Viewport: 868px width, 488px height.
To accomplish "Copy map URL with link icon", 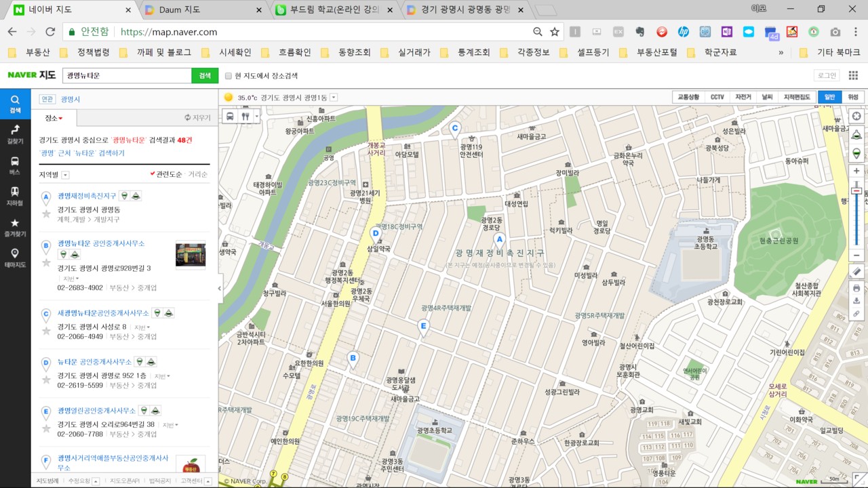I will click(x=856, y=314).
